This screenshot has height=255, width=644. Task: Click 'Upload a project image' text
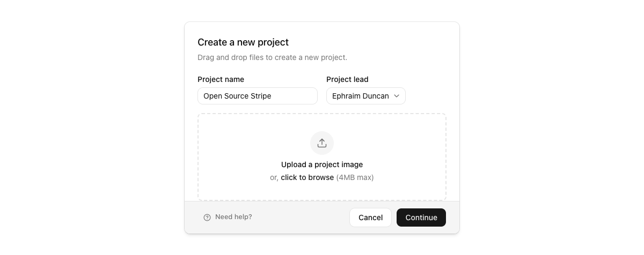(322, 164)
